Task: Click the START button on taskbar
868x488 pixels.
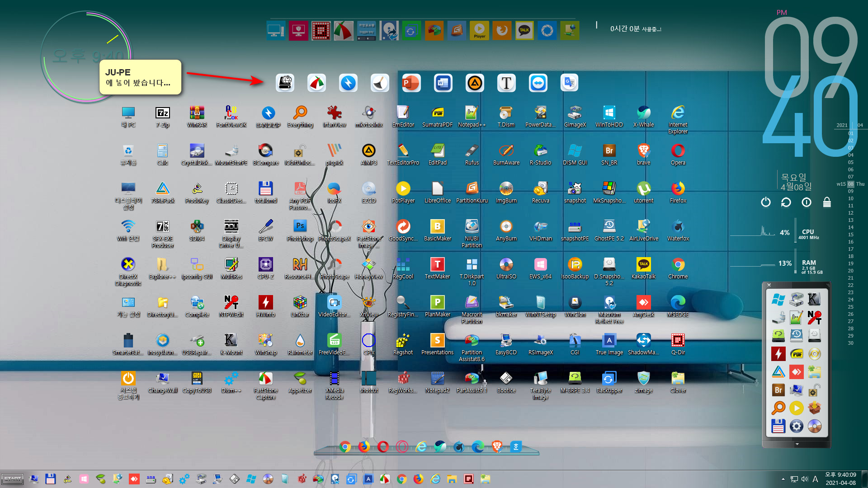Action: coord(13,479)
